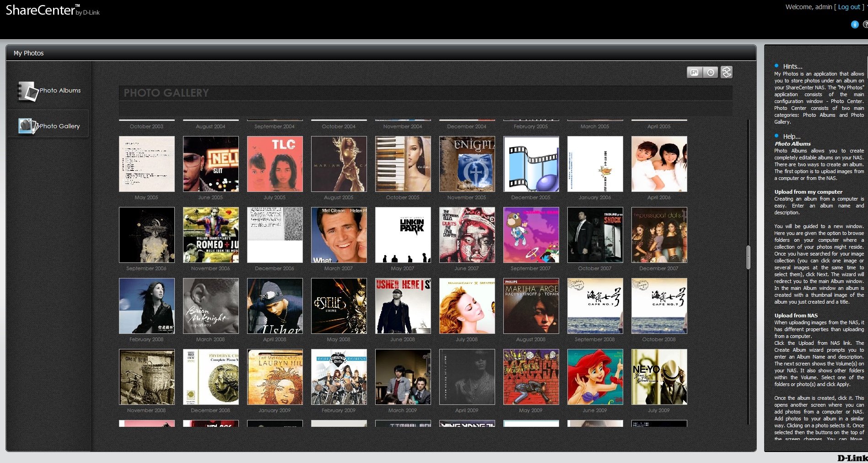Open the June 2005 TLC album thumbnail

tap(275, 164)
